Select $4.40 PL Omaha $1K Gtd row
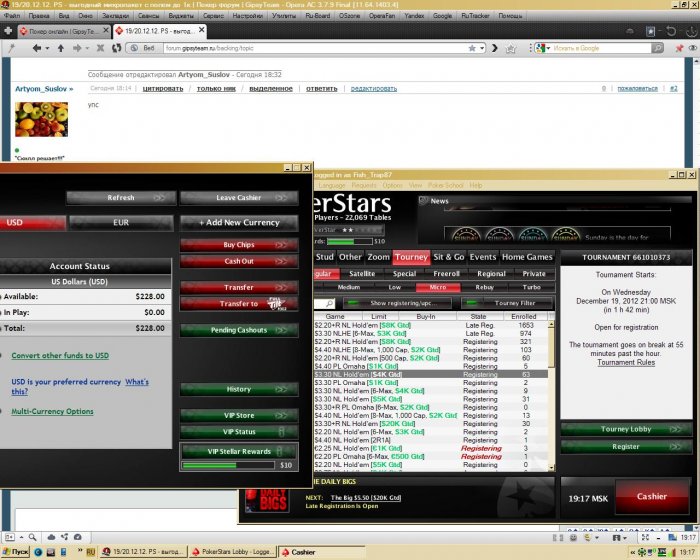 tap(431, 366)
